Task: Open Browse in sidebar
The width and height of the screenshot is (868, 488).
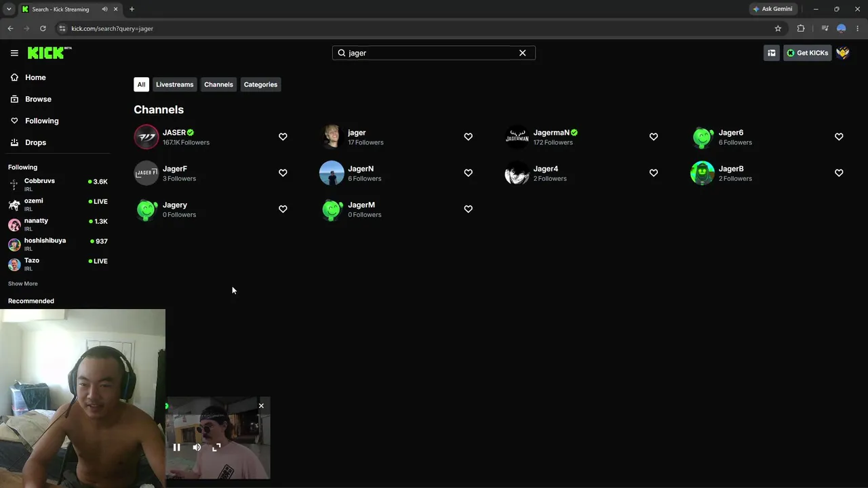Action: pyautogui.click(x=31, y=99)
